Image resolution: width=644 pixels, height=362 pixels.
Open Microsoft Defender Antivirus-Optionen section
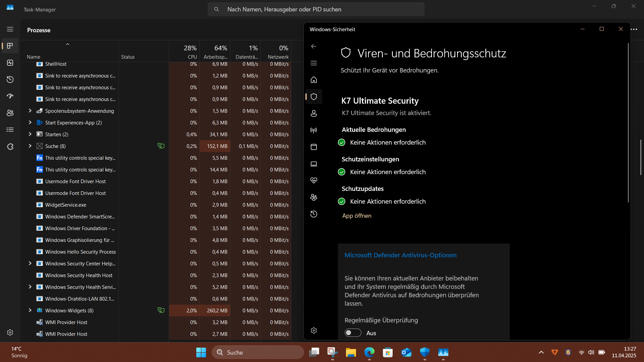pos(400,255)
